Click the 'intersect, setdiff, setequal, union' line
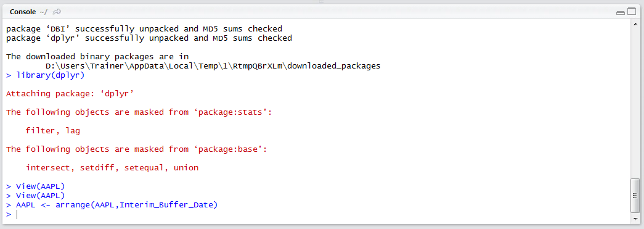This screenshot has width=644, height=229. click(112, 168)
